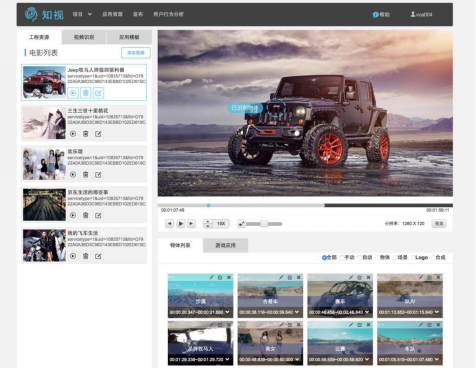Open the 游戏应用 tab

coord(225,245)
